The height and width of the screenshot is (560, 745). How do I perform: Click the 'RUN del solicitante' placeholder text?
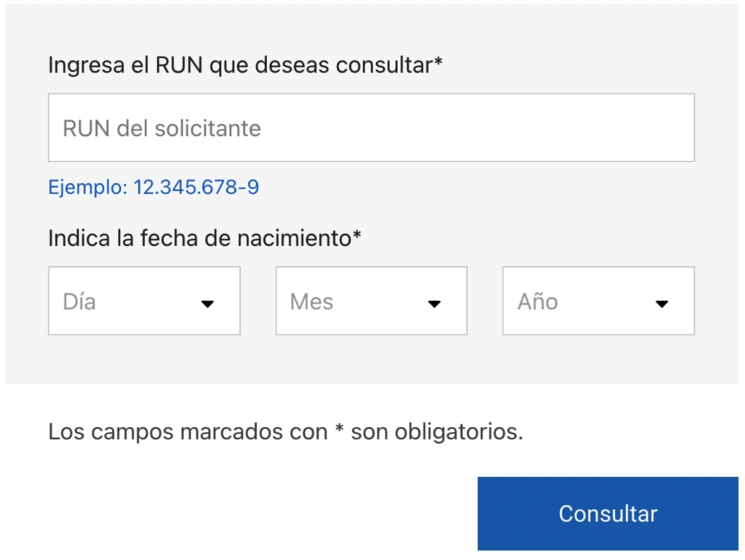(x=162, y=129)
